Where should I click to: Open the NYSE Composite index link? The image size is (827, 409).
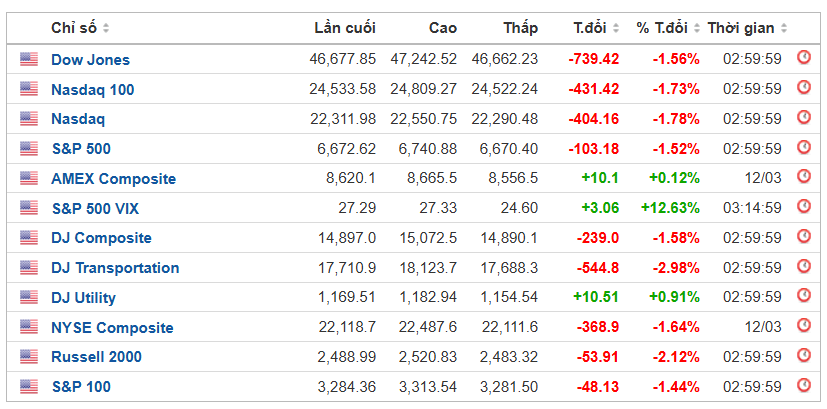112,328
